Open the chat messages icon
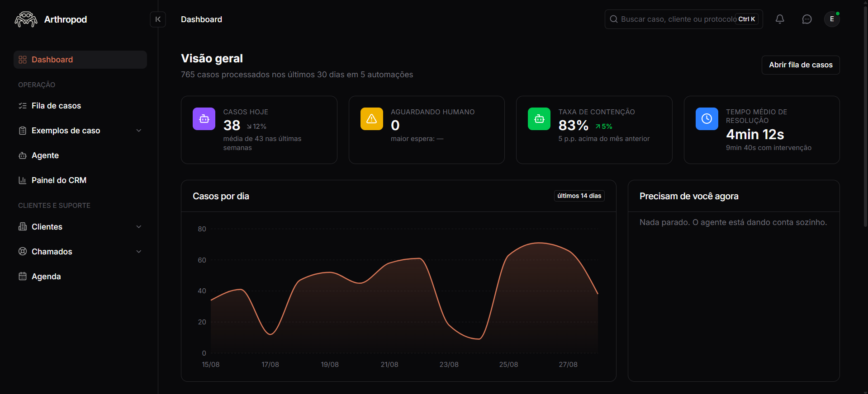Image resolution: width=868 pixels, height=394 pixels. coord(807,19)
